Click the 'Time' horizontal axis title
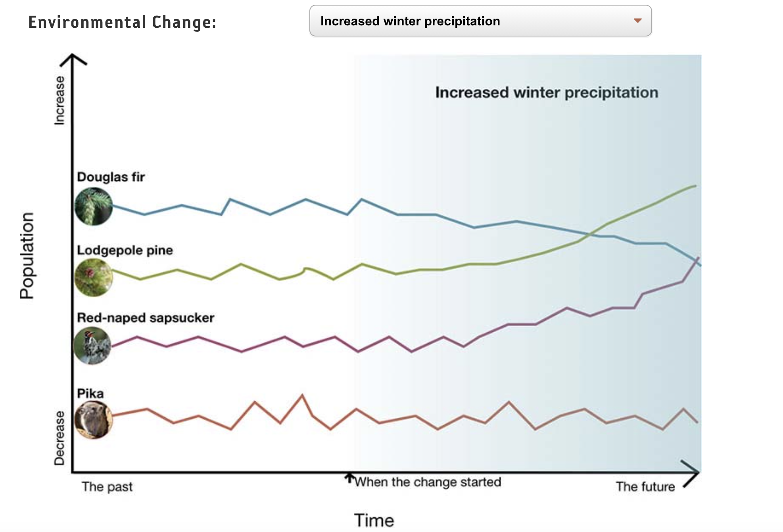 (374, 520)
